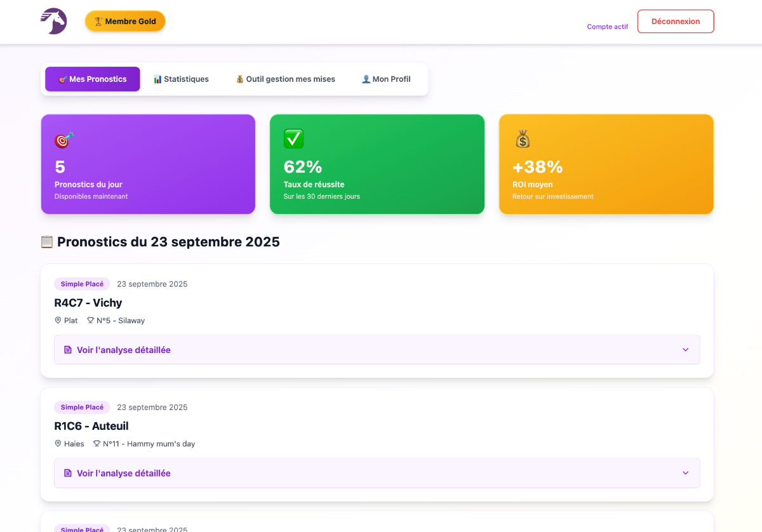
Task: Click the Compte actif link
Action: (607, 27)
